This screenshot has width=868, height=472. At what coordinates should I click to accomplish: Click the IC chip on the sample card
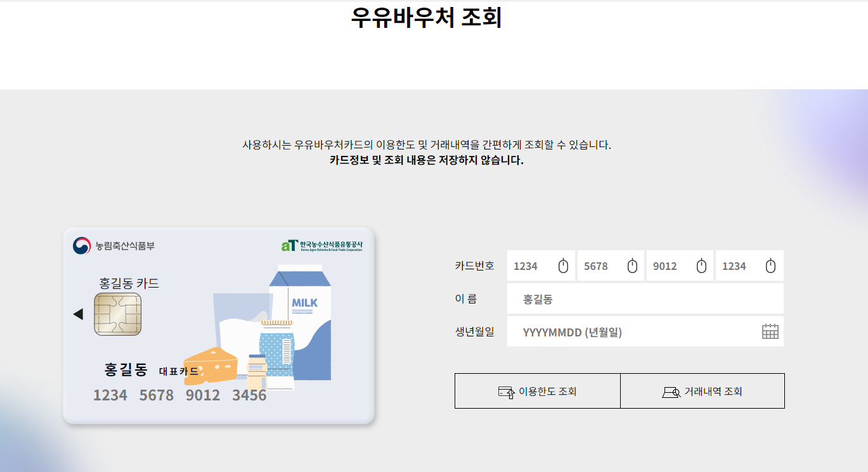(117, 314)
